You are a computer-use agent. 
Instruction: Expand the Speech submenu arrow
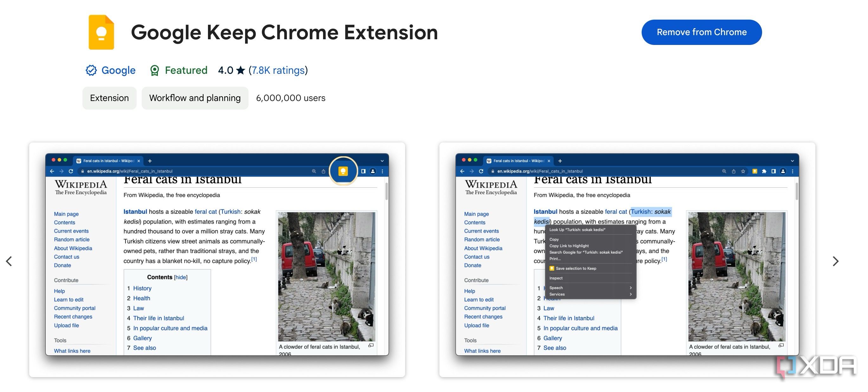pyautogui.click(x=631, y=288)
